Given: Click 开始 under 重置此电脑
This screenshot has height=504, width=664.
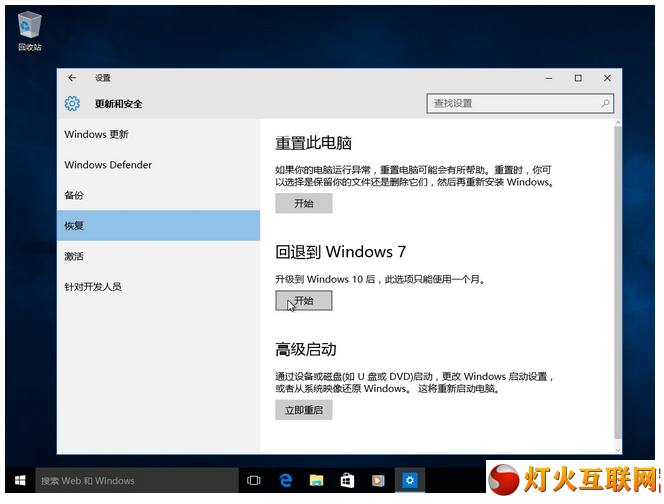Looking at the screenshot, I should click(x=304, y=203).
